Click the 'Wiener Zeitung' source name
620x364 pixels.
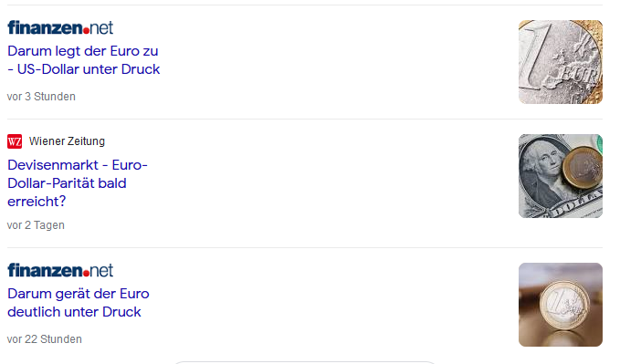tap(67, 141)
